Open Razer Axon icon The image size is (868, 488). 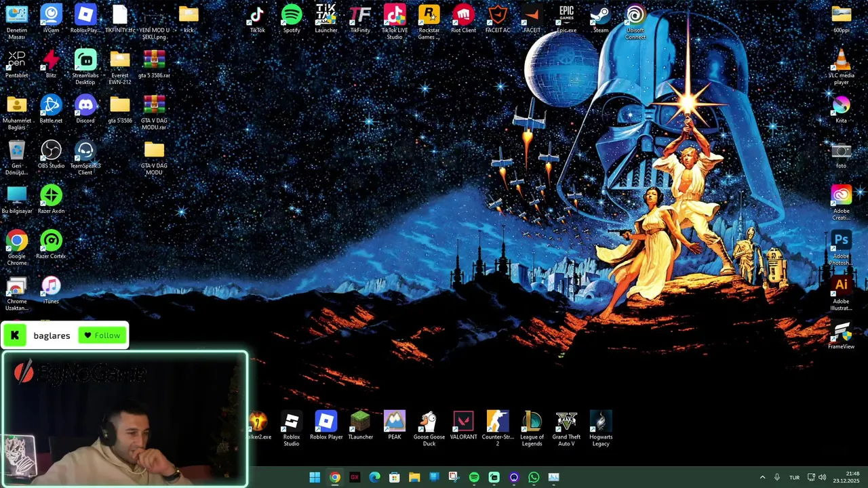[51, 199]
